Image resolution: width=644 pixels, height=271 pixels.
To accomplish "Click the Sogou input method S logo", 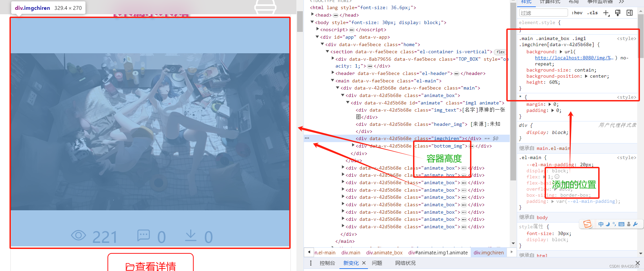I will click(587, 224).
